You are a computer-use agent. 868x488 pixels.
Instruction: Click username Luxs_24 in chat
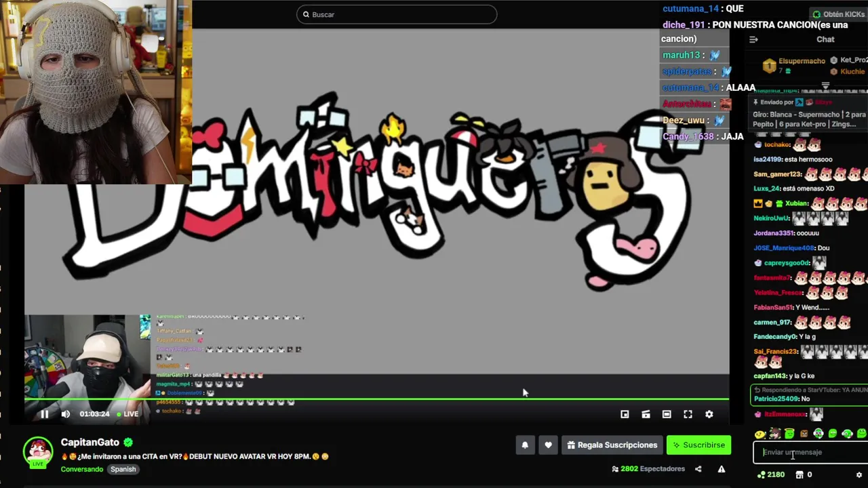click(766, 188)
